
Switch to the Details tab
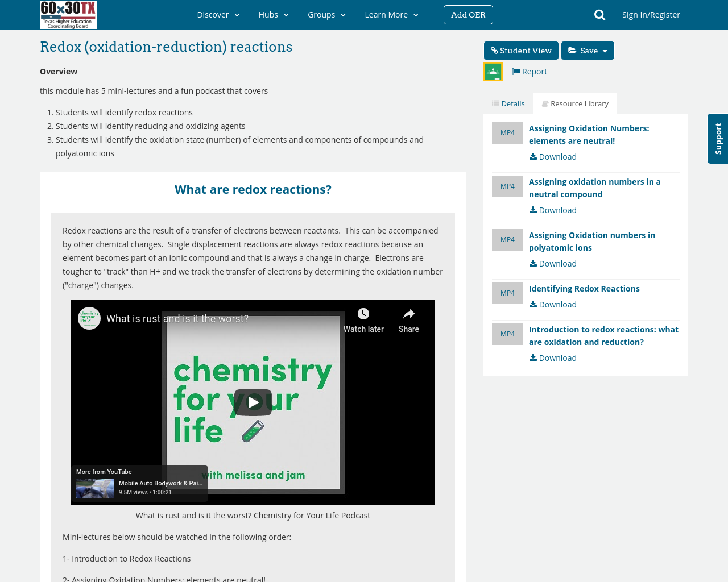click(508, 102)
